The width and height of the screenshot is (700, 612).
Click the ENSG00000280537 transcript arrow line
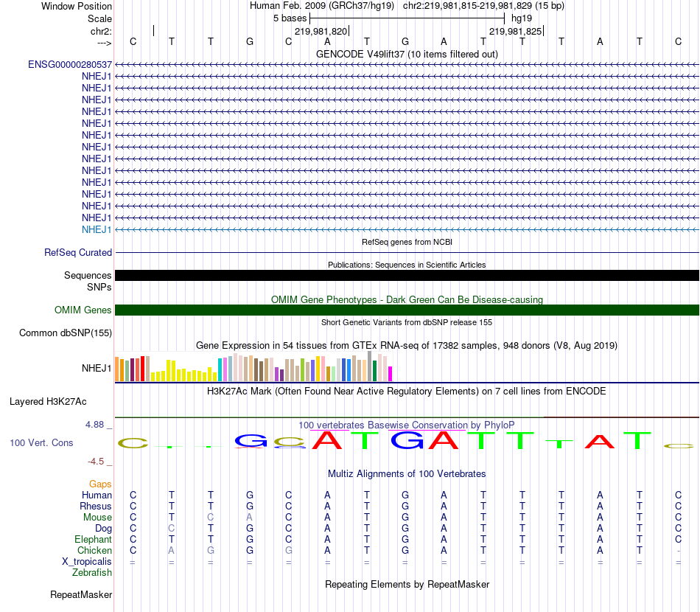coord(407,65)
